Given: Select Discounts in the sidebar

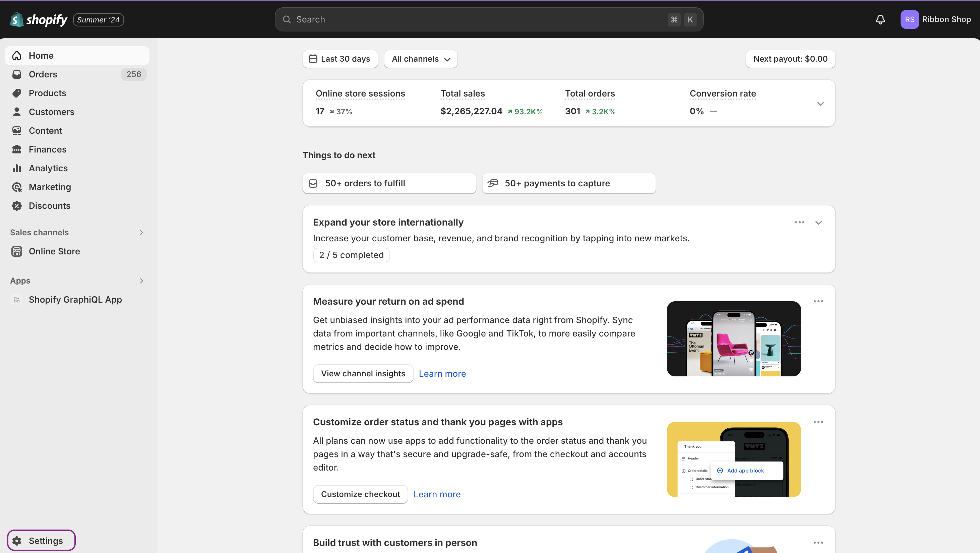Looking at the screenshot, I should pos(50,205).
